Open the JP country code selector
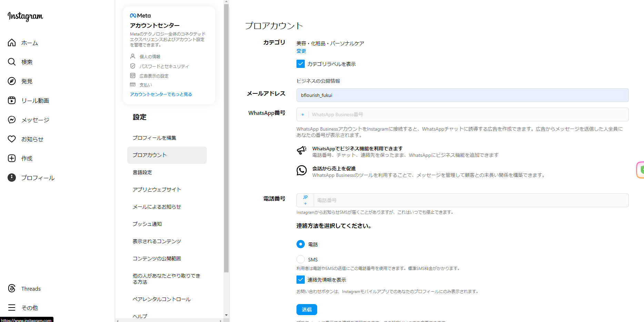The height and width of the screenshot is (322, 644). tap(305, 200)
